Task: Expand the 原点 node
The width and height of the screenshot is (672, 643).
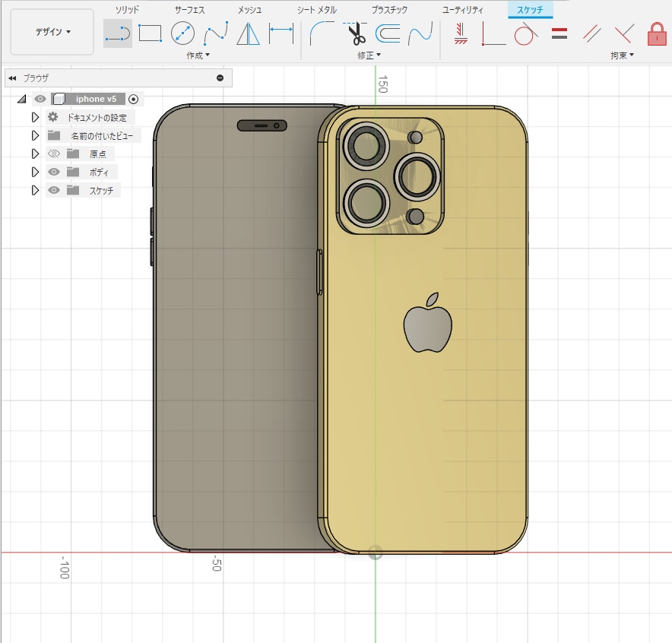Action: pos(35,154)
